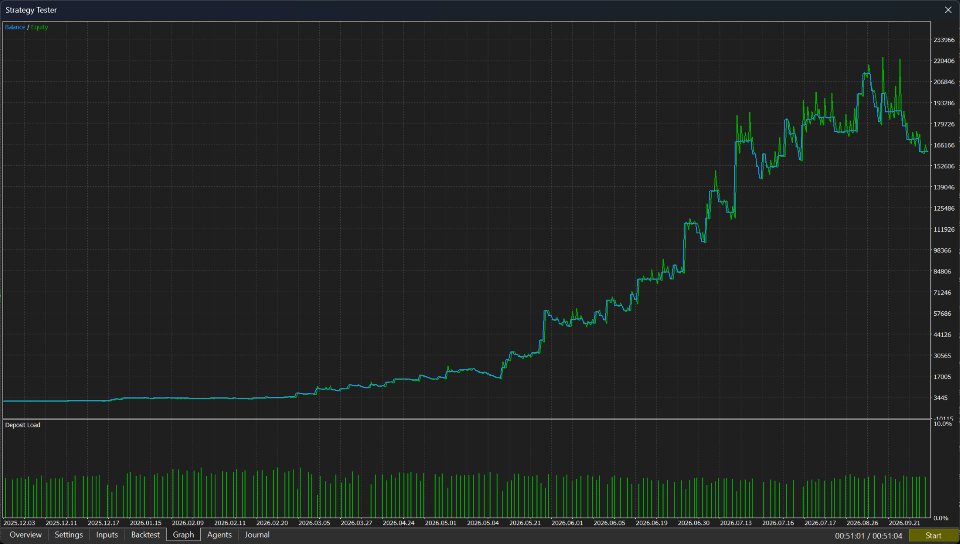
Task: Click the 2025.12.03 date label
Action: pyautogui.click(x=20, y=523)
